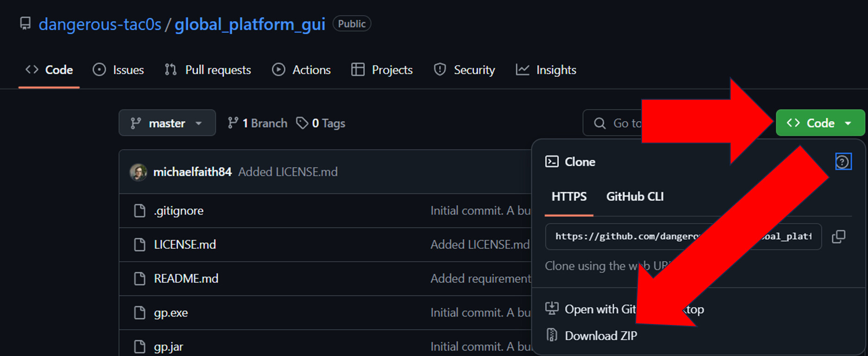Select the GitHub CLI clone tab
This screenshot has width=868, height=356.
(635, 197)
